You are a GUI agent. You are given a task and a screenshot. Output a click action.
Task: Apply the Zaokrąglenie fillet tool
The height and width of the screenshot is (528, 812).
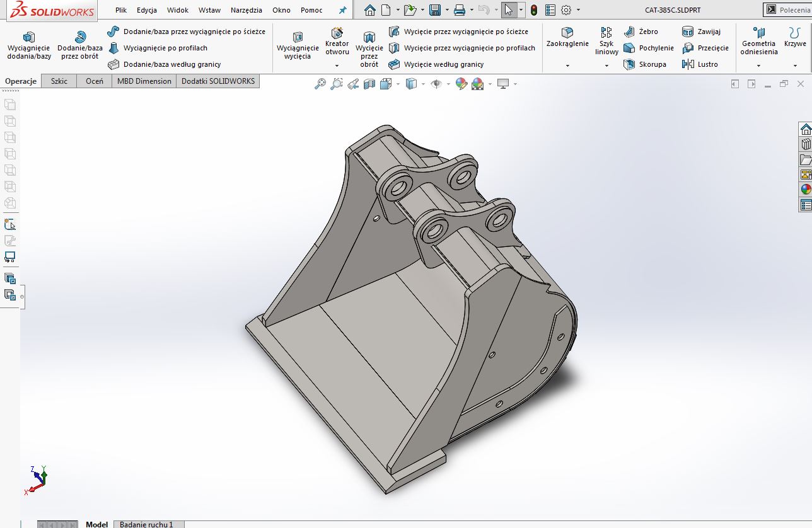pos(567,38)
